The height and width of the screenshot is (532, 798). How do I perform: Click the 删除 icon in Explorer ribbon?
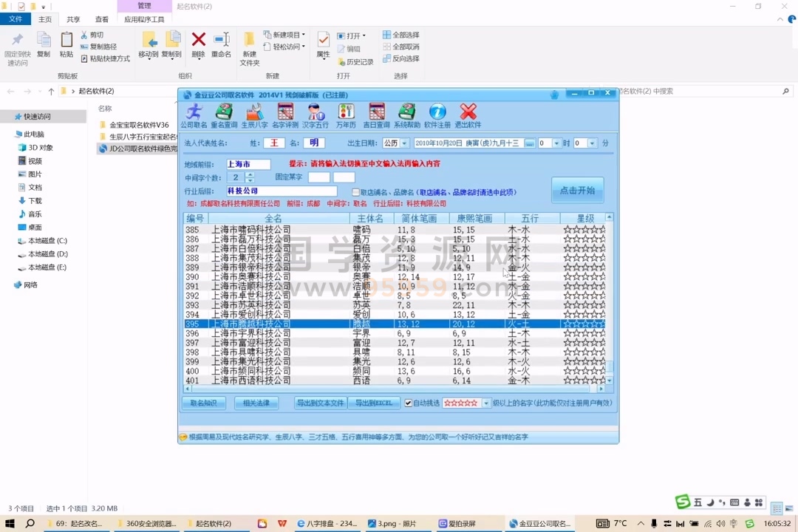(199, 45)
